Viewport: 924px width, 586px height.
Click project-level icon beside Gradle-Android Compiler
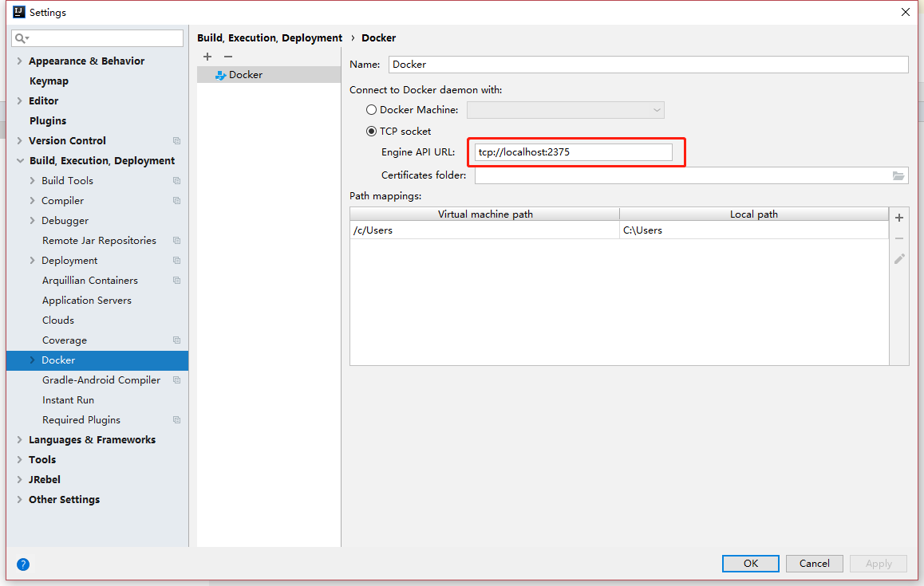[177, 380]
